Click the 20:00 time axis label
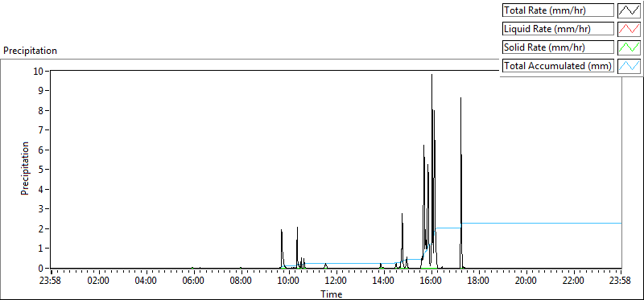The image size is (644, 300). click(526, 282)
